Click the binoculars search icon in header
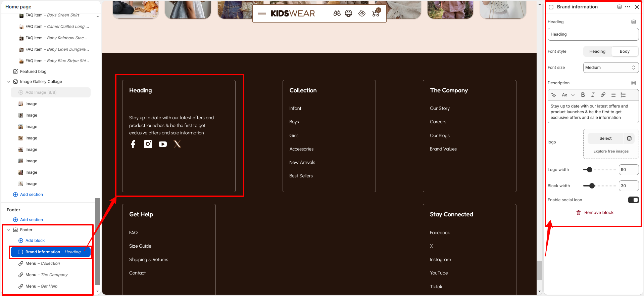This screenshot has width=644, height=296. click(337, 13)
